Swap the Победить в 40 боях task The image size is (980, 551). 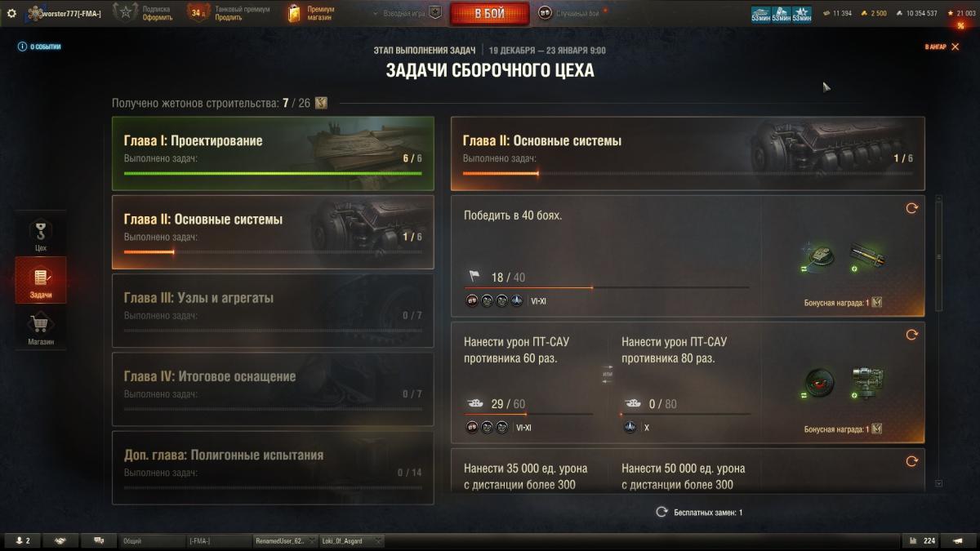911,208
